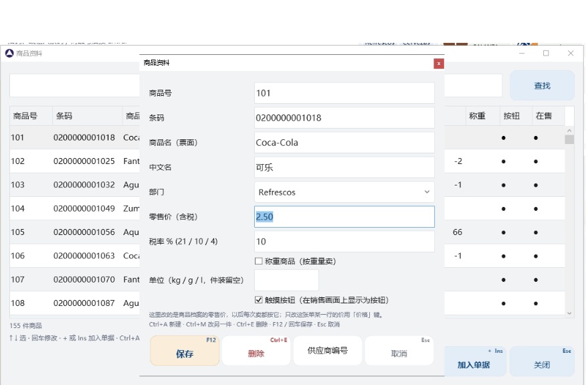This screenshot has height=385, width=588.
Task: Select row 102 barcode 0200000001025
Action: pyautogui.click(x=84, y=161)
